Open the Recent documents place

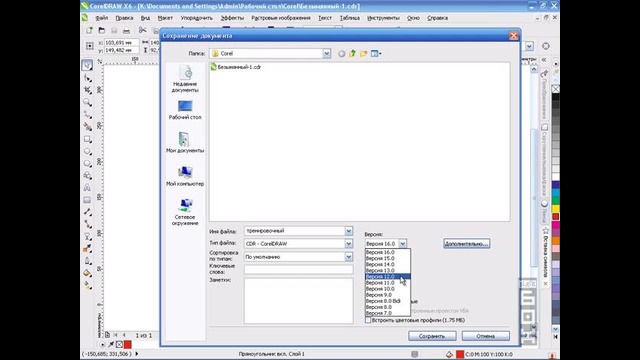185,79
